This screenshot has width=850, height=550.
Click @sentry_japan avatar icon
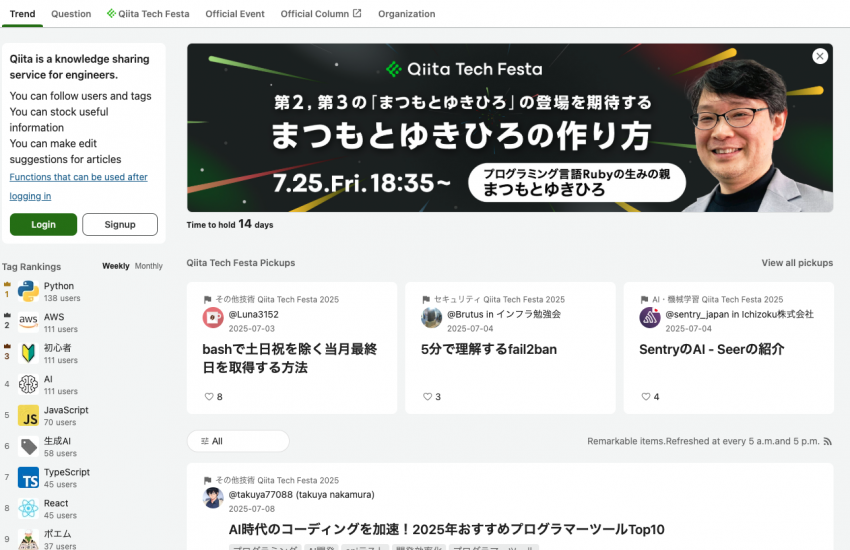point(650,318)
